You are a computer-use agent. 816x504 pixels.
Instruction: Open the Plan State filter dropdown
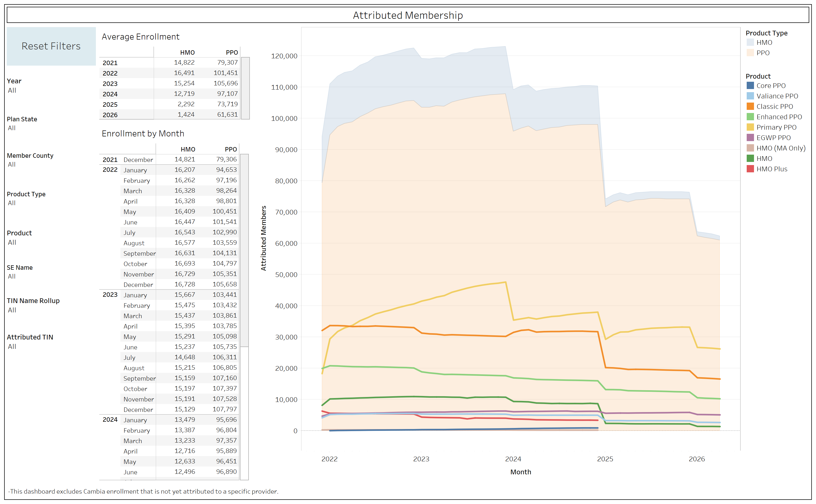coord(12,128)
